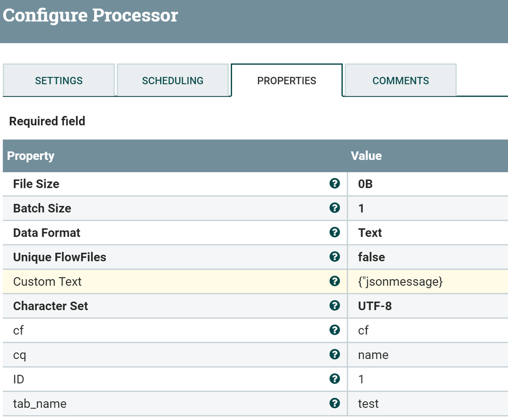Click the help icon for Character Set

[x=335, y=306]
